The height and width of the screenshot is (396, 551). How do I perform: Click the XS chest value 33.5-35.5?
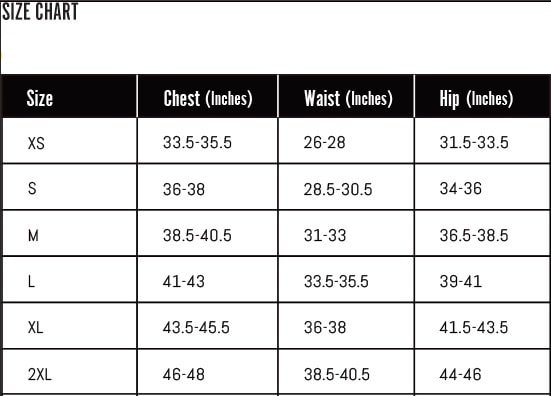tap(197, 143)
